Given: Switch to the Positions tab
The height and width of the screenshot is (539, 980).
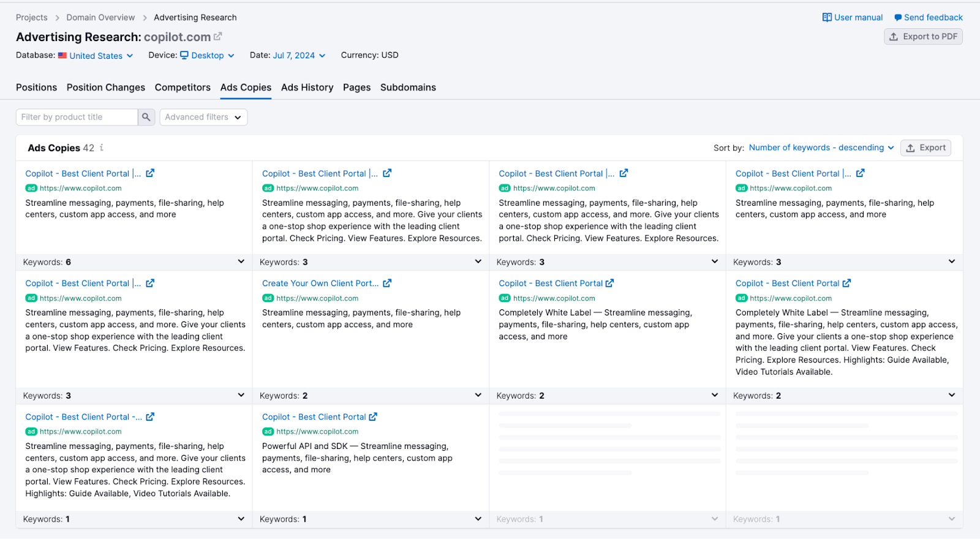Looking at the screenshot, I should pos(36,88).
